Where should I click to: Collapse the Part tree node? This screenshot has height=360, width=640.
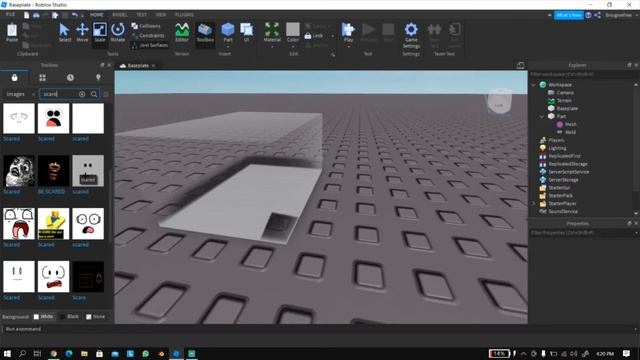tap(542, 116)
